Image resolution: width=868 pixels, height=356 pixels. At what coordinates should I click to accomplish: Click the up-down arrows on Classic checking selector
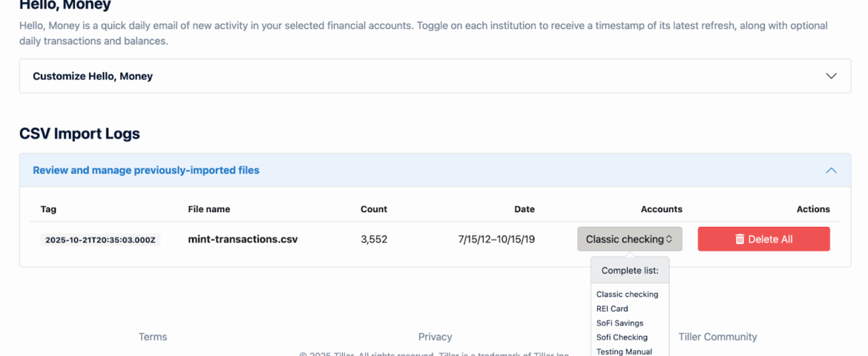[x=669, y=240]
